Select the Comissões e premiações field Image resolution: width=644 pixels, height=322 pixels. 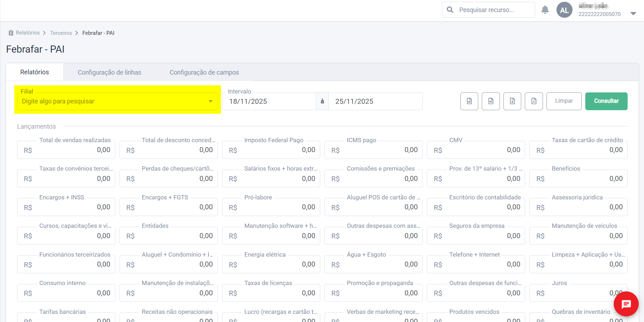coord(374,178)
